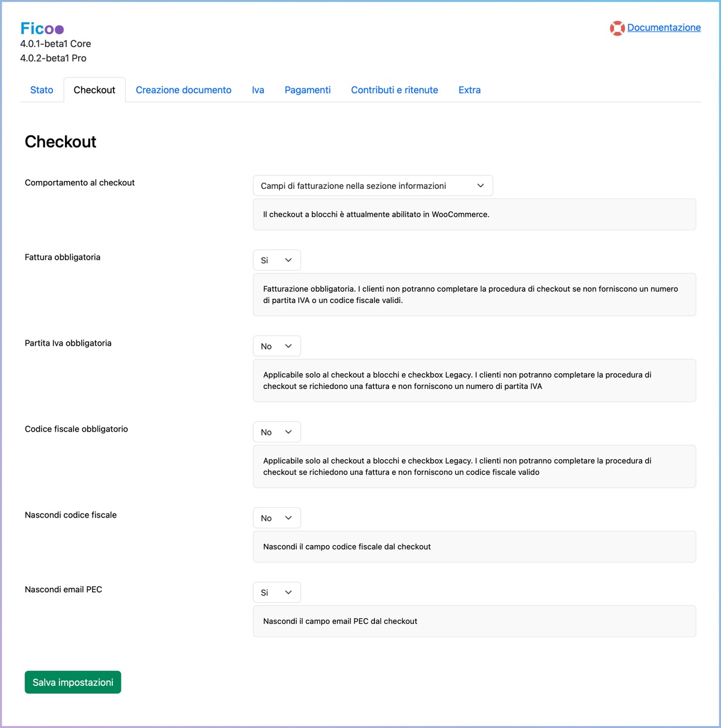Viewport: 721px width, 728px height.
Task: Click the Checkout page heading
Action: pos(61,142)
